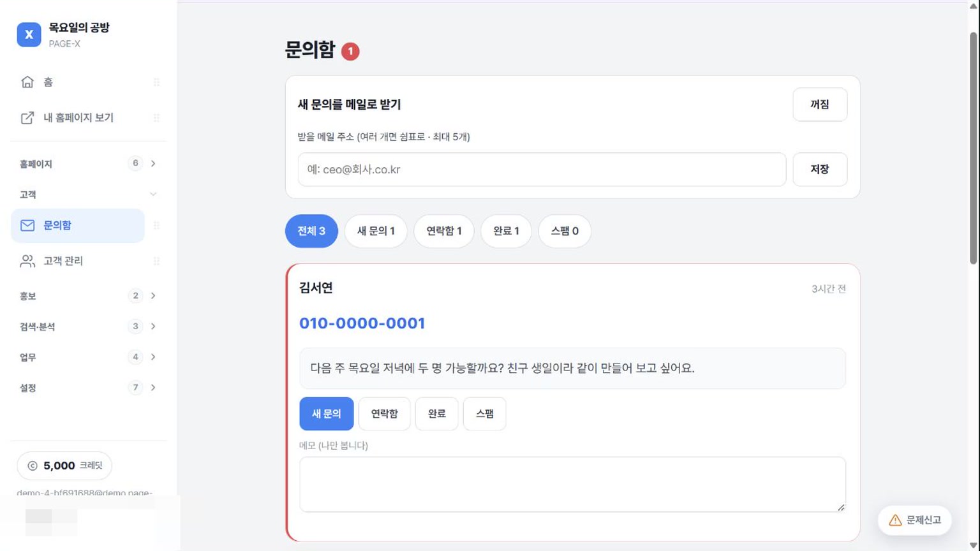Click the external link icon for 내 홈페이지 보기
Viewport: 980px width, 551px height.
point(27,117)
